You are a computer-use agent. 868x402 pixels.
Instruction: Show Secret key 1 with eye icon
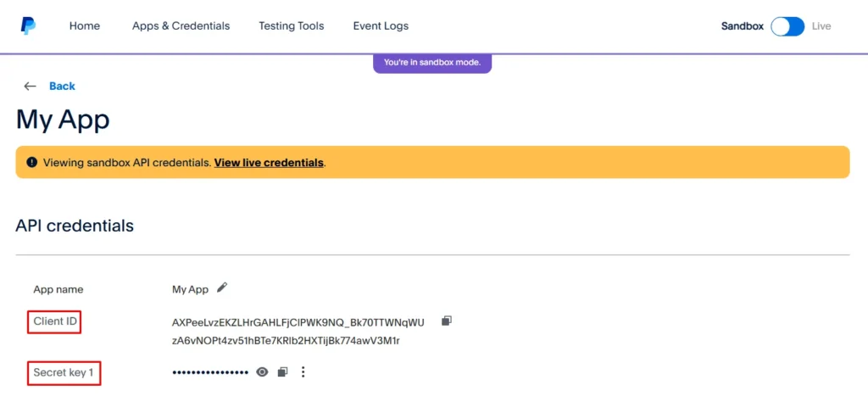coord(263,372)
